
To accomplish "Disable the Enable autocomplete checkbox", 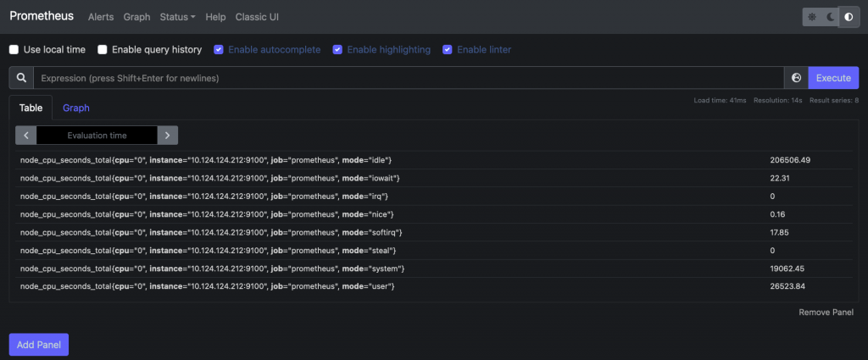I will point(219,50).
